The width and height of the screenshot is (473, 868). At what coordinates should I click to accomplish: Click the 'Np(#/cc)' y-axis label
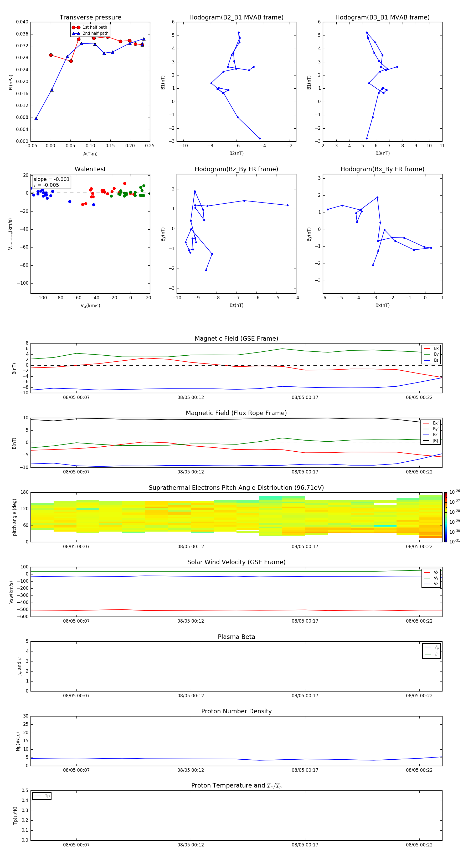[x=18, y=741]
